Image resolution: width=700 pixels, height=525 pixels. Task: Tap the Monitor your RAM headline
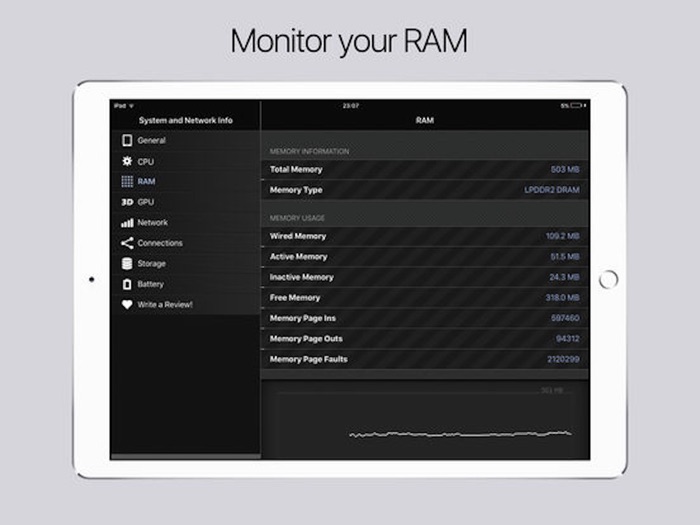point(349,41)
